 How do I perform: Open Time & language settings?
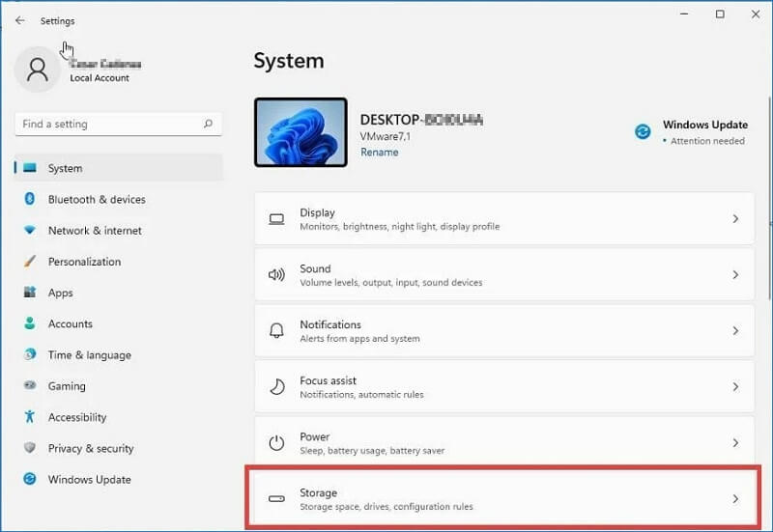pos(119,354)
